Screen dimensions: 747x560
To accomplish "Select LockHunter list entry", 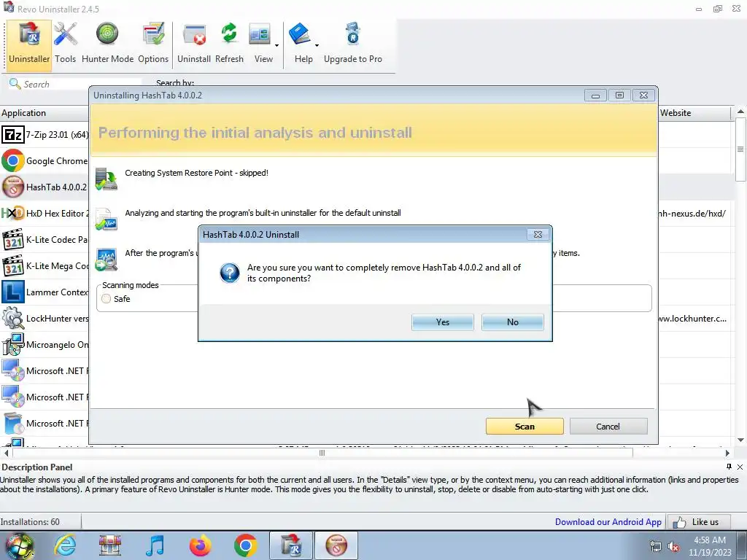I will pos(44,318).
